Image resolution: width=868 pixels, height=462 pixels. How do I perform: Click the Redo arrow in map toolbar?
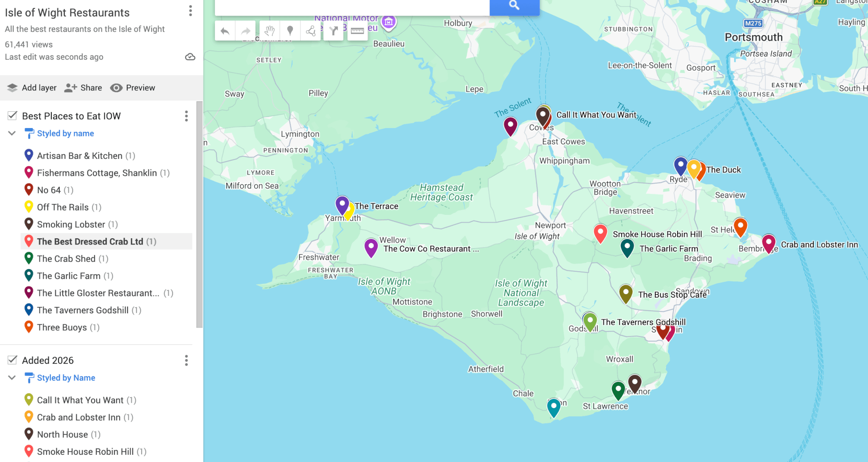coord(246,31)
